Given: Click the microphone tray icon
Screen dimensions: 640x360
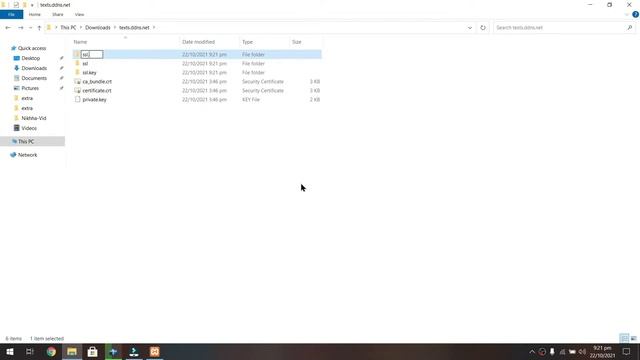Looking at the screenshot, I should tap(552, 352).
